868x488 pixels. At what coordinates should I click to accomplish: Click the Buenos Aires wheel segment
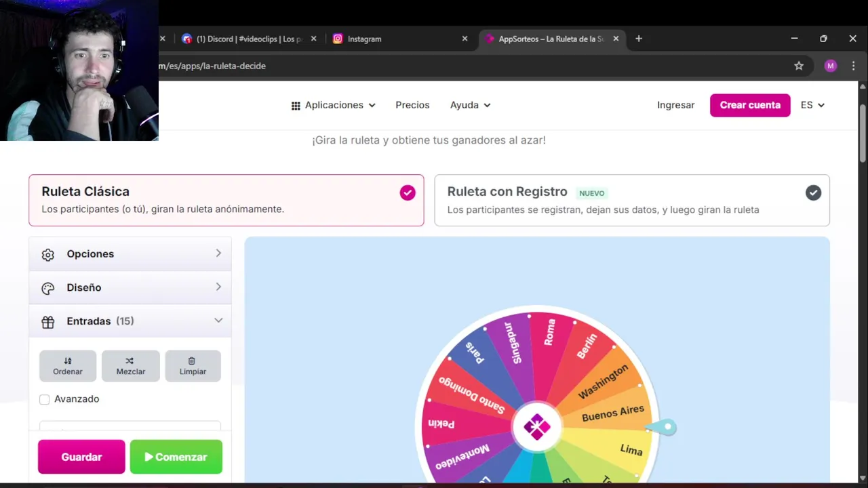pos(612,413)
